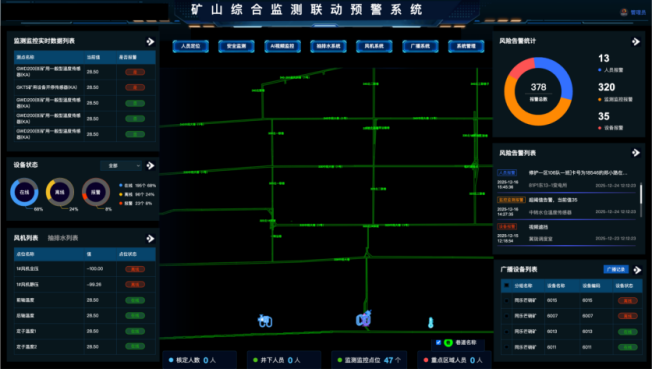
Task: Expand the 风机列表 panel arrow
Action: (150, 238)
